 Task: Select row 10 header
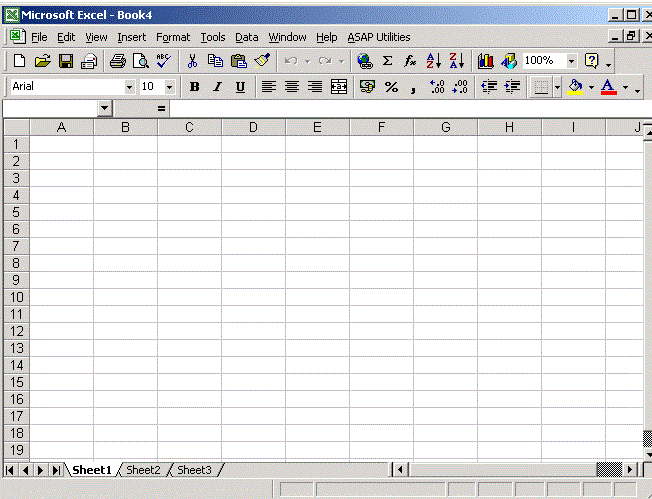[x=17, y=297]
